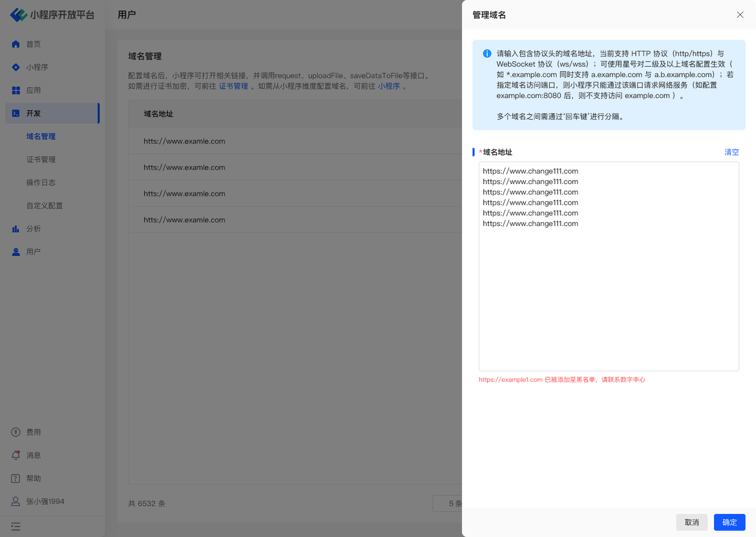Expand the 开发 menu section

point(52,113)
